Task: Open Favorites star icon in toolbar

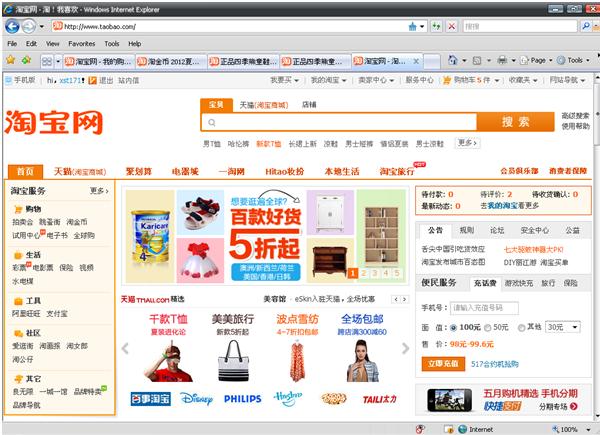Action: pyautogui.click(x=10, y=60)
